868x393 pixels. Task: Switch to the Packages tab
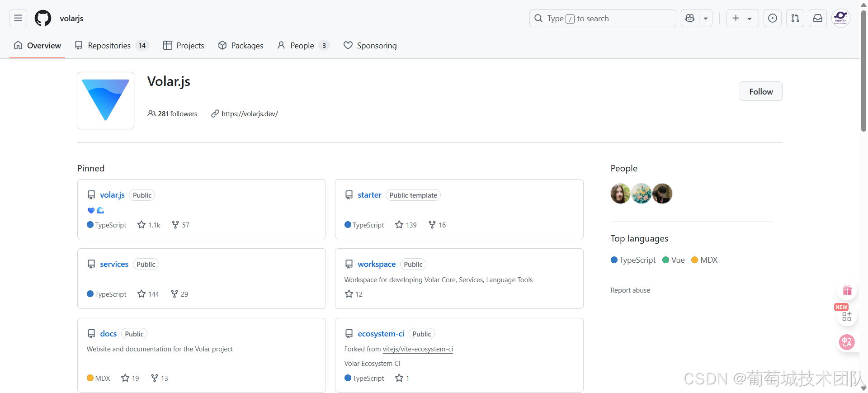(241, 45)
